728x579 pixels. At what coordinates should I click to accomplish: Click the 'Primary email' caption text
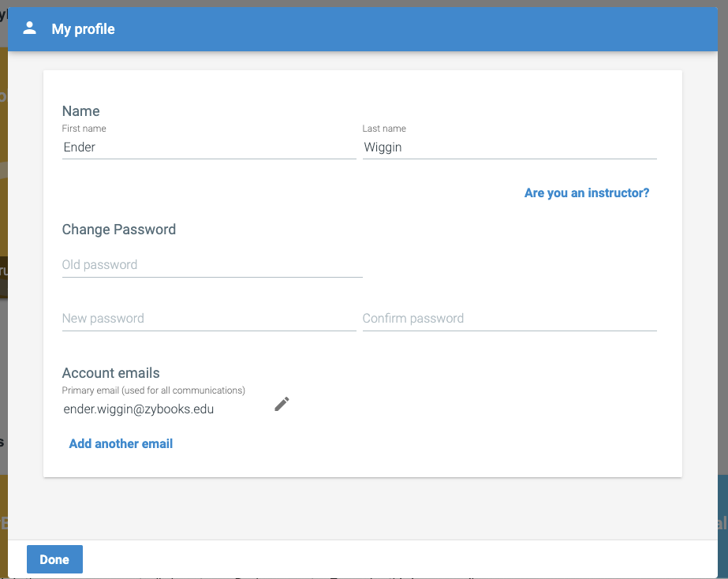pyautogui.click(x=153, y=390)
